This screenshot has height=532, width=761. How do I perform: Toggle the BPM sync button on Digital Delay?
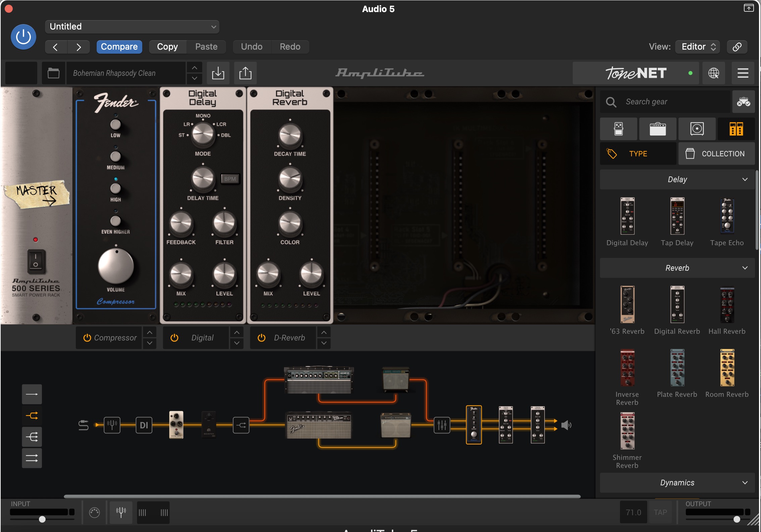tap(230, 179)
